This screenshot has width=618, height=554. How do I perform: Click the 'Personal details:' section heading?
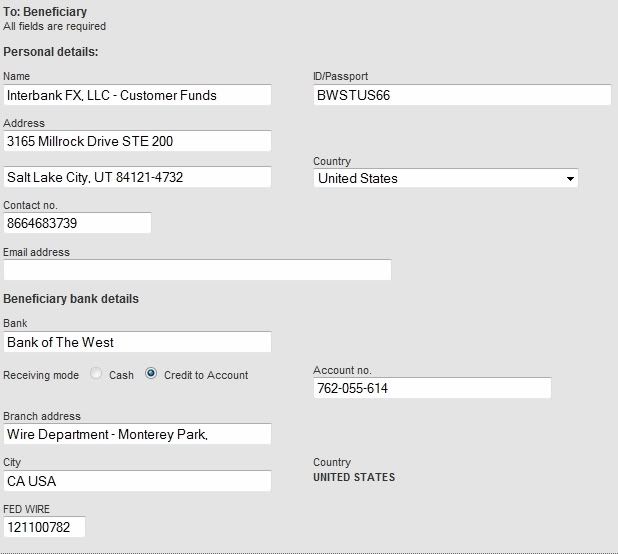point(51,51)
